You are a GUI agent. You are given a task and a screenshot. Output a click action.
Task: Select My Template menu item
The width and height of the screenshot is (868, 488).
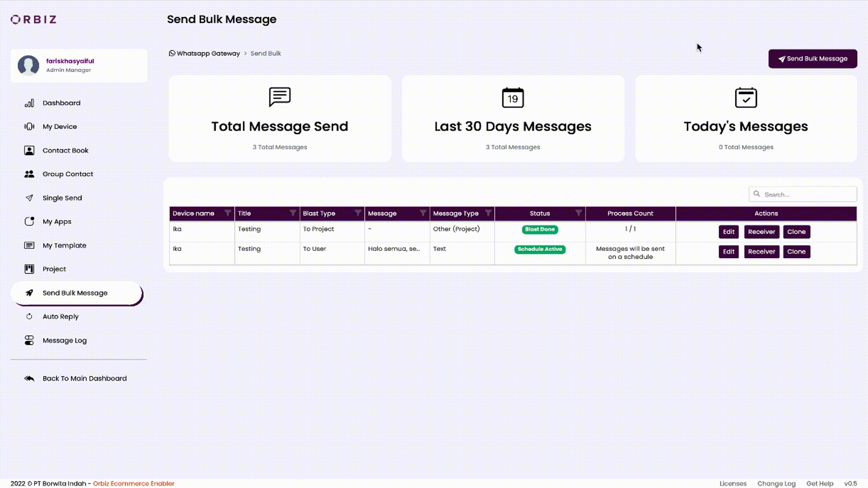[x=64, y=245]
